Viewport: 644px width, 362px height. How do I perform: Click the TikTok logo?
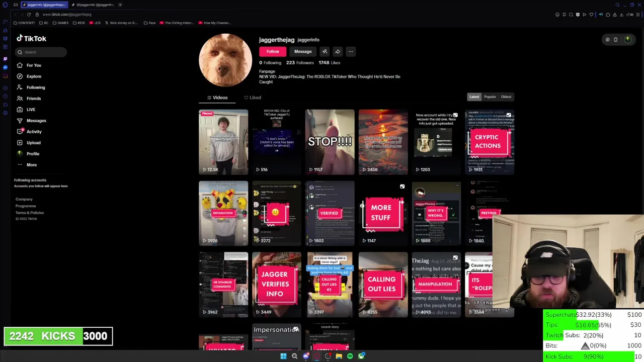click(x=31, y=38)
